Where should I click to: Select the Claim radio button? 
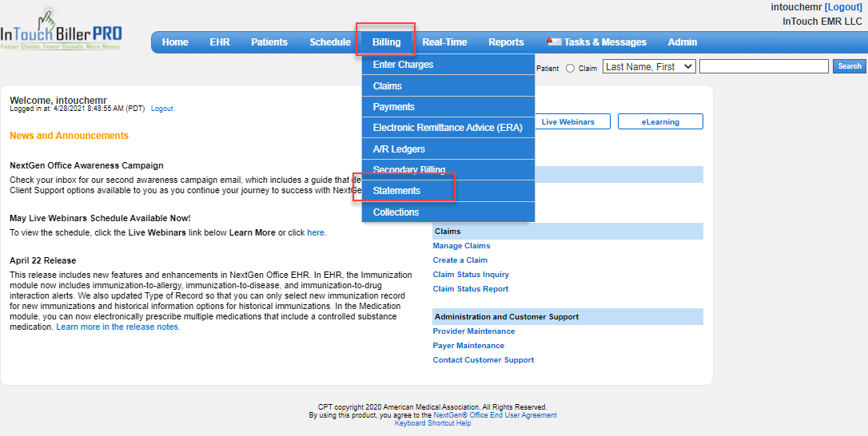(570, 69)
